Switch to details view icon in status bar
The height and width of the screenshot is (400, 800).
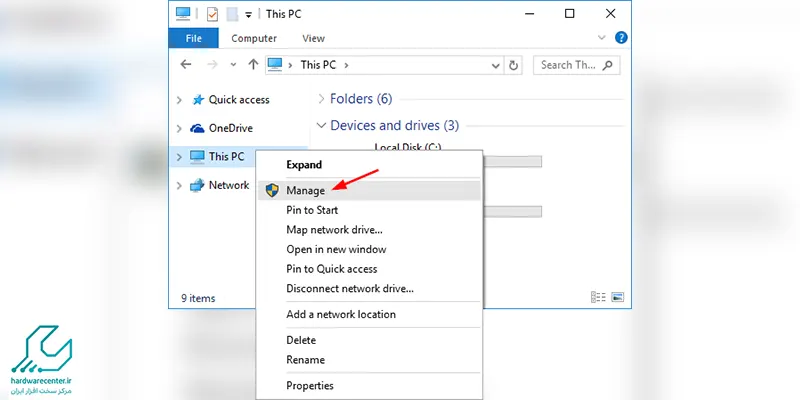(x=598, y=297)
